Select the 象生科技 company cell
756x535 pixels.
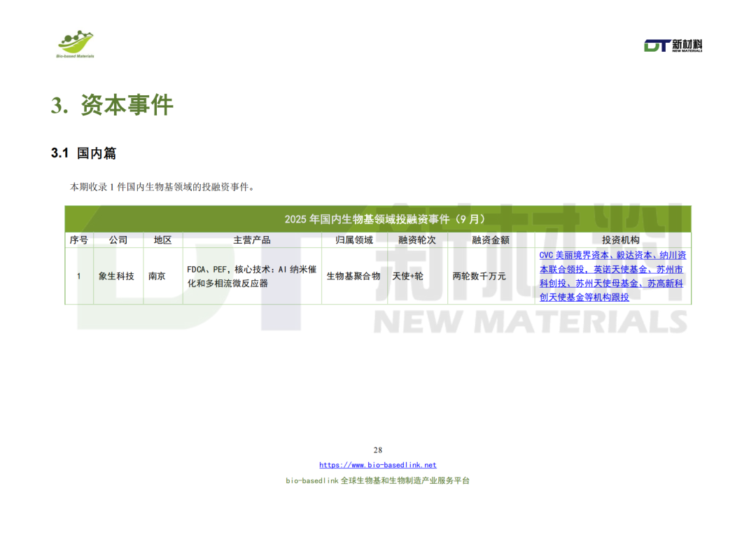click(x=118, y=276)
